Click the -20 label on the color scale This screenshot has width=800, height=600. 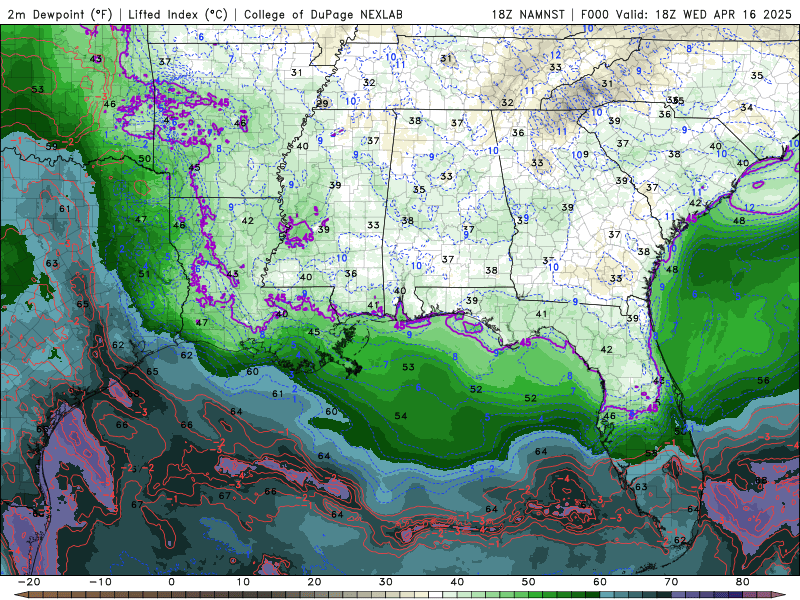click(x=29, y=582)
